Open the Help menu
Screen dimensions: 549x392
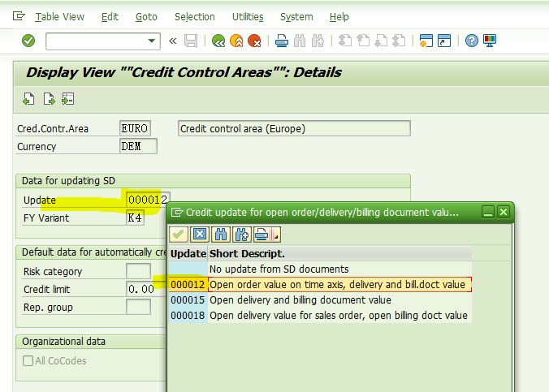pos(339,17)
